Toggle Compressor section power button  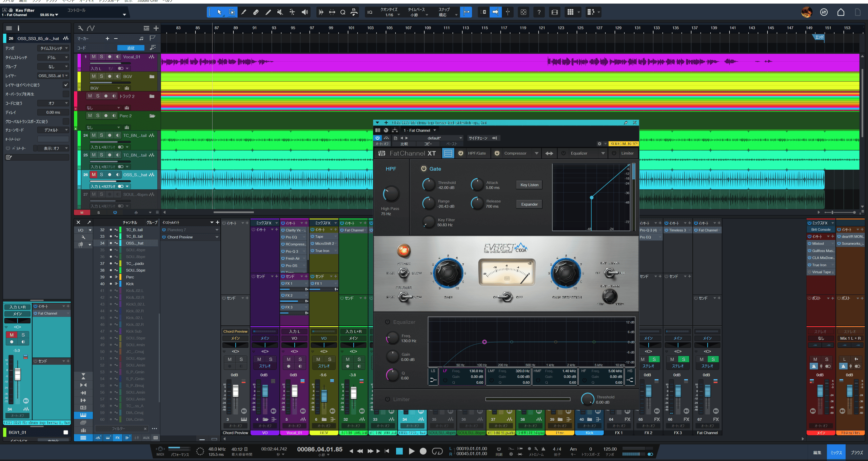(x=497, y=153)
